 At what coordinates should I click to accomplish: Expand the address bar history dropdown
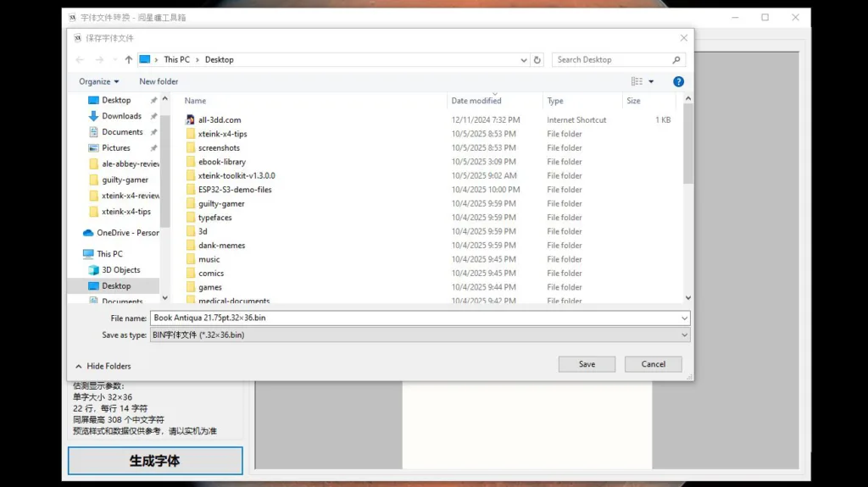[524, 60]
